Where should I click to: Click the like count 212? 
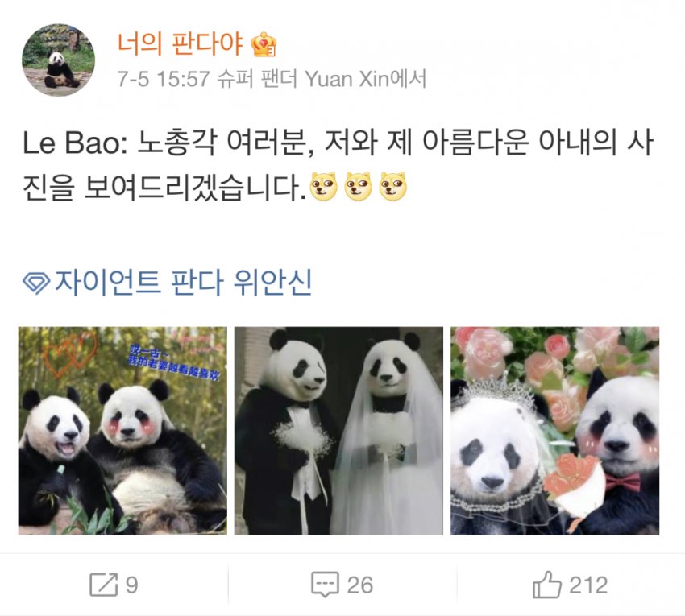coord(588,585)
